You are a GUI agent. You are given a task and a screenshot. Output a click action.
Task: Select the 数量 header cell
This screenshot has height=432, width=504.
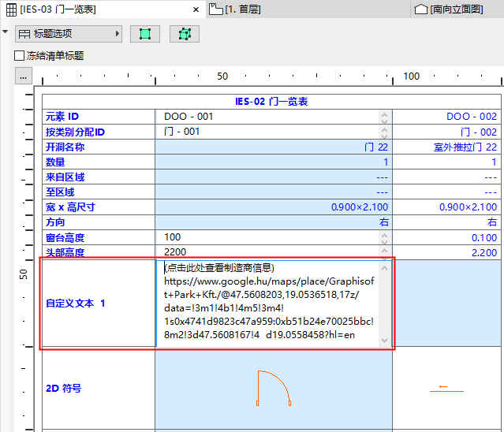pos(99,162)
